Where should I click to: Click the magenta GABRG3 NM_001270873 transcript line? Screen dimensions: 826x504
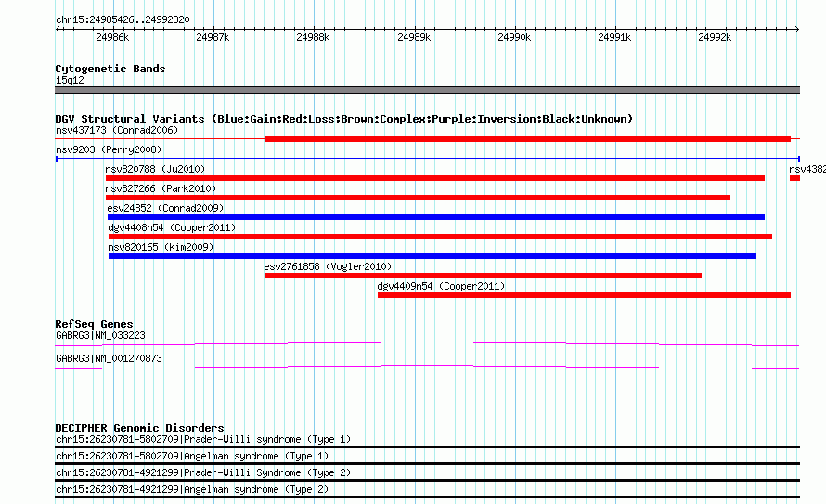[x=427, y=367]
